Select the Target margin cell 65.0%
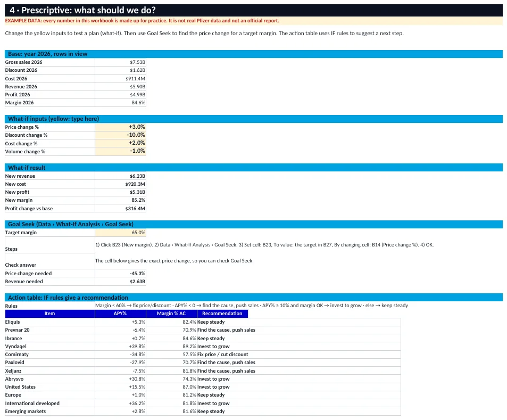The width and height of the screenshot is (507, 420). pos(120,232)
